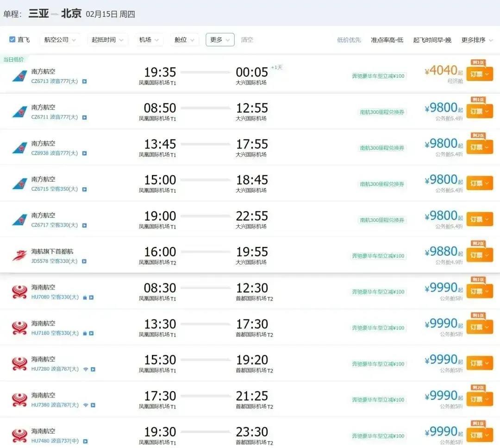Click the 奔驰豪华车型立减¥100 tag on CZ6713 row

pos(378,76)
